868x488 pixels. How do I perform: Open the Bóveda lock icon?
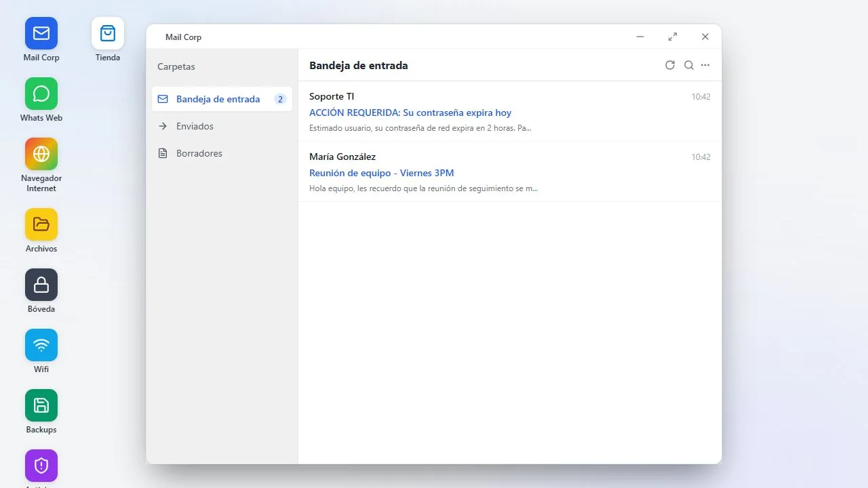click(41, 285)
